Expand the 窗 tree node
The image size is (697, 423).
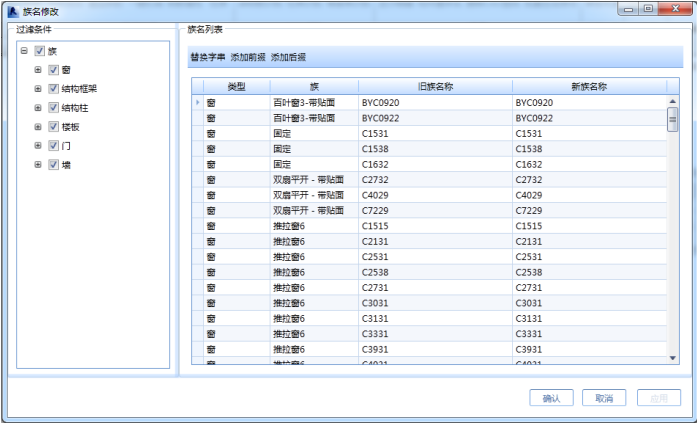[x=38, y=70]
